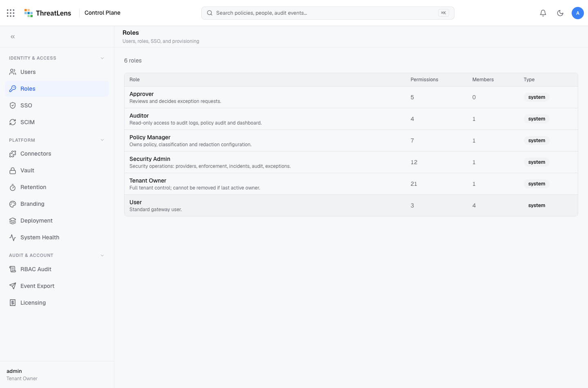Go to Branding page
588x388 pixels.
click(57, 204)
